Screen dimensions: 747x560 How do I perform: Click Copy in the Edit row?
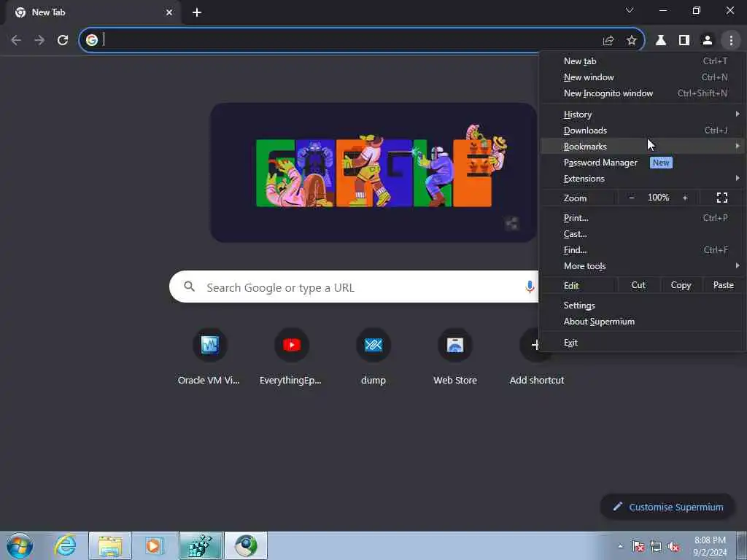click(x=681, y=285)
